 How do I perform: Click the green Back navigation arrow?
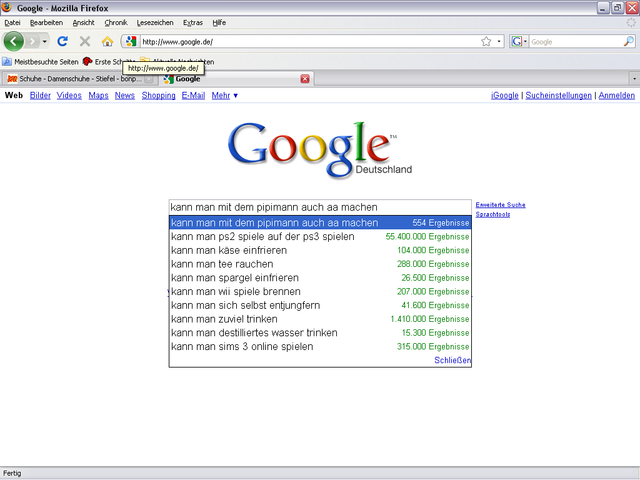[x=14, y=41]
